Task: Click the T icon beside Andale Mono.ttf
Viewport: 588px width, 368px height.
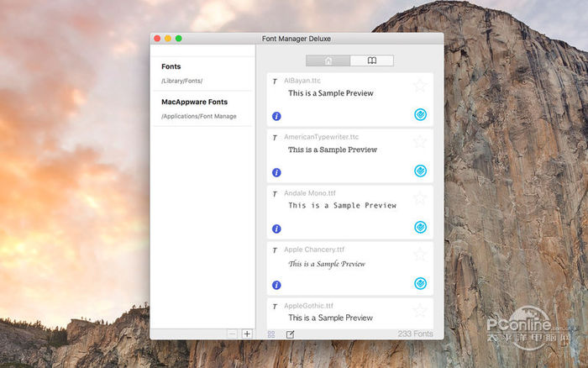Action: 275,194
